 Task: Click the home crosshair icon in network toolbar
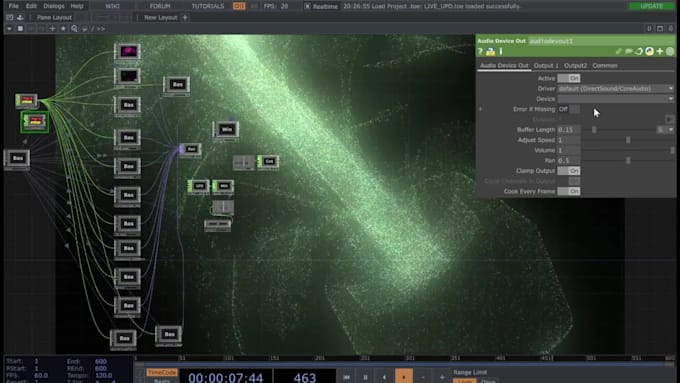coord(52,29)
